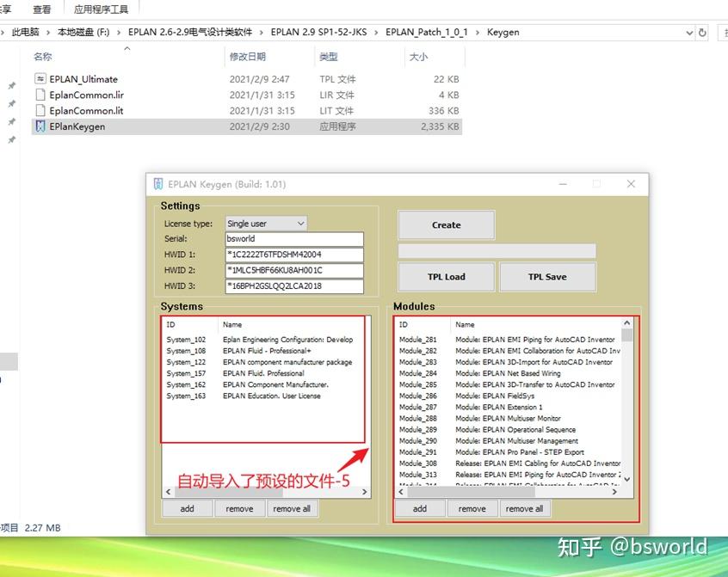Open the 查看 ribbon tab

[42, 9]
